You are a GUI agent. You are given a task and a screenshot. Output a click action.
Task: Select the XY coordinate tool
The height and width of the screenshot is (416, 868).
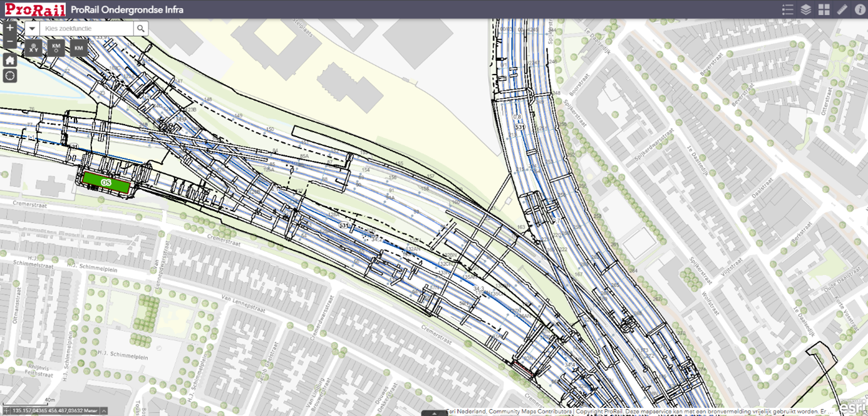[34, 47]
